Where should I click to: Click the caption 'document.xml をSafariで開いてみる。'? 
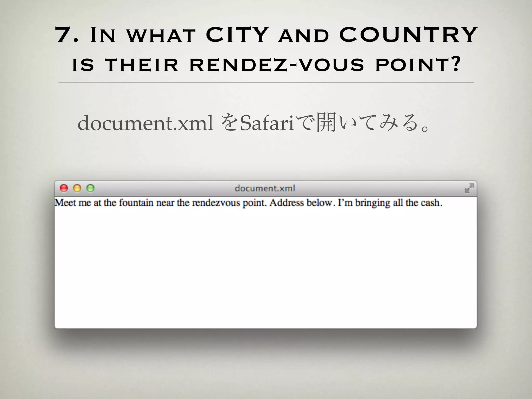(x=254, y=122)
